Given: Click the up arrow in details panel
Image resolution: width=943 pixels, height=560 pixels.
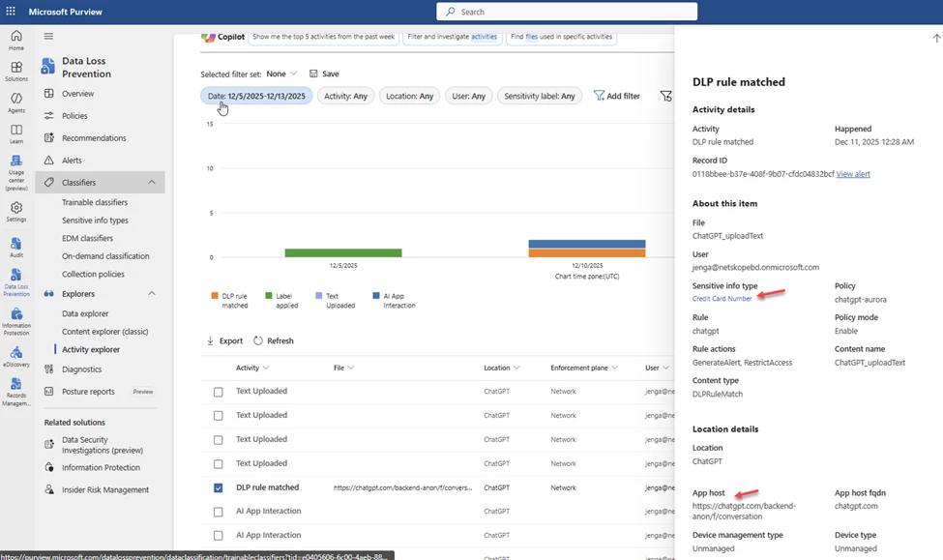Looking at the screenshot, I should pos(936,38).
